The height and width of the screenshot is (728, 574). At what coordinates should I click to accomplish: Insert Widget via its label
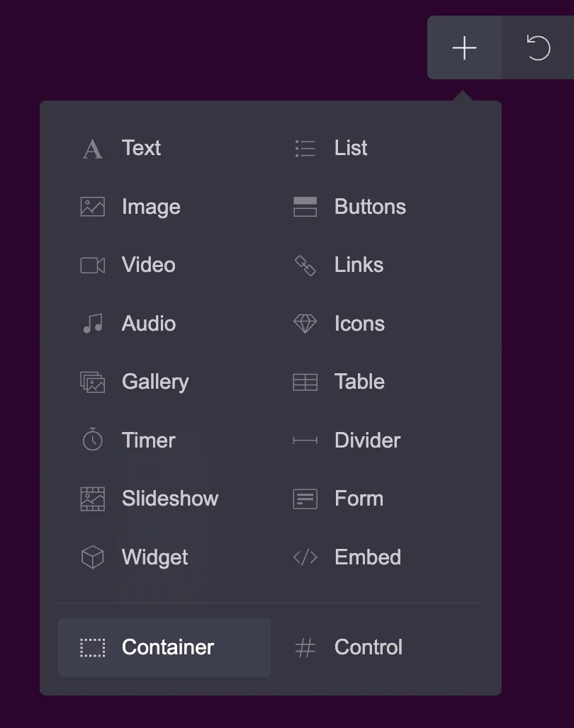[154, 557]
